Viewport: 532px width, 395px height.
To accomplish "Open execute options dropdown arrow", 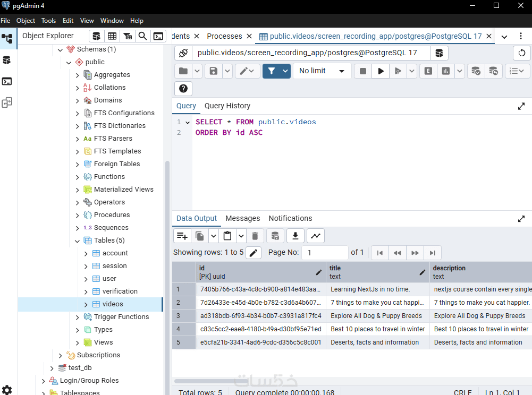I will 412,71.
